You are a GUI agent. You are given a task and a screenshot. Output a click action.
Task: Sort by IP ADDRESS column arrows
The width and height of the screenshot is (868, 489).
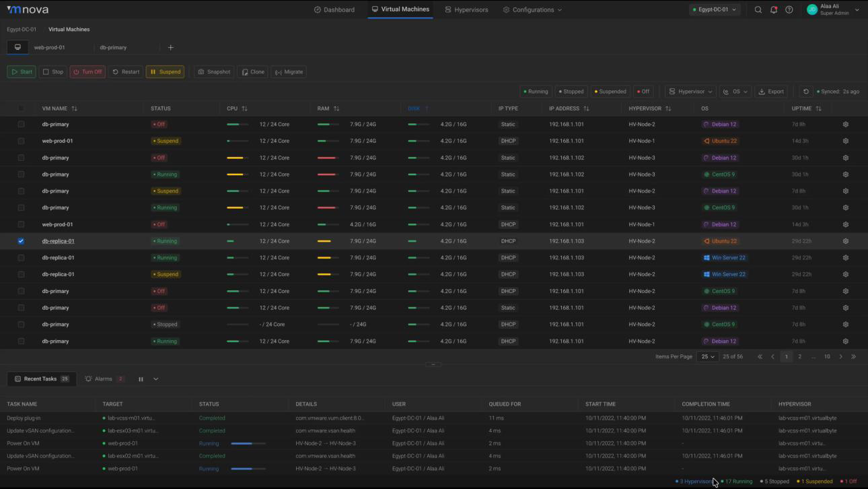click(586, 108)
